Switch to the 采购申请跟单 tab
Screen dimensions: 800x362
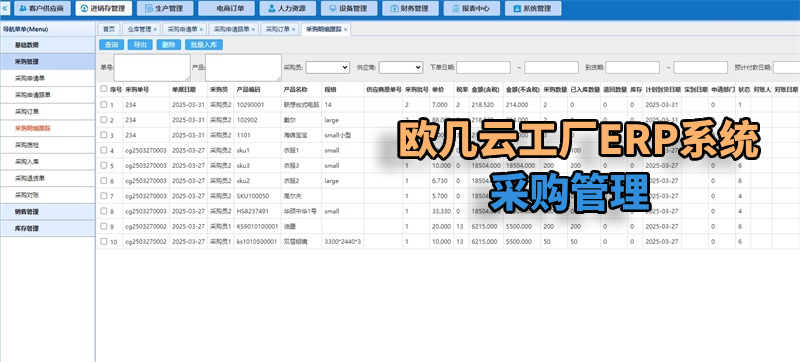click(x=232, y=30)
